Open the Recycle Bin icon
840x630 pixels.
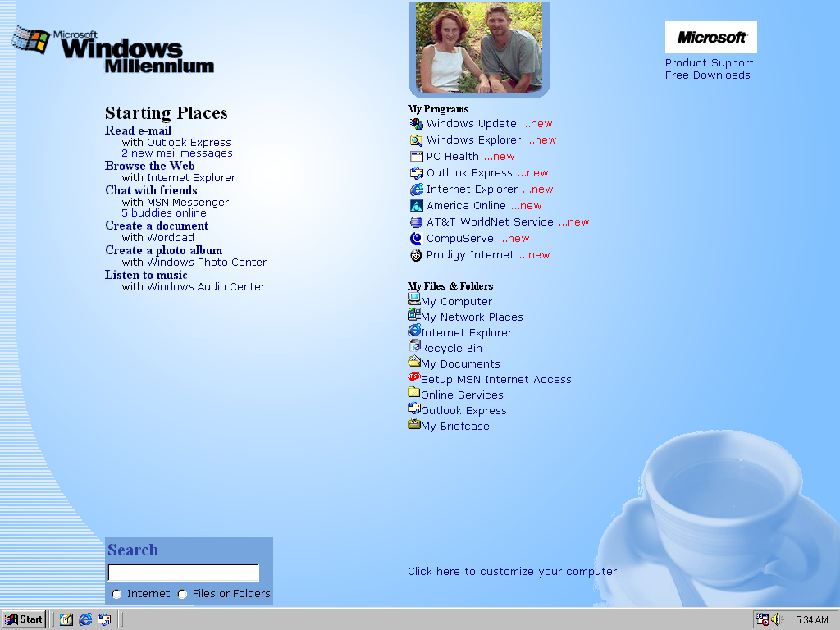click(x=414, y=346)
